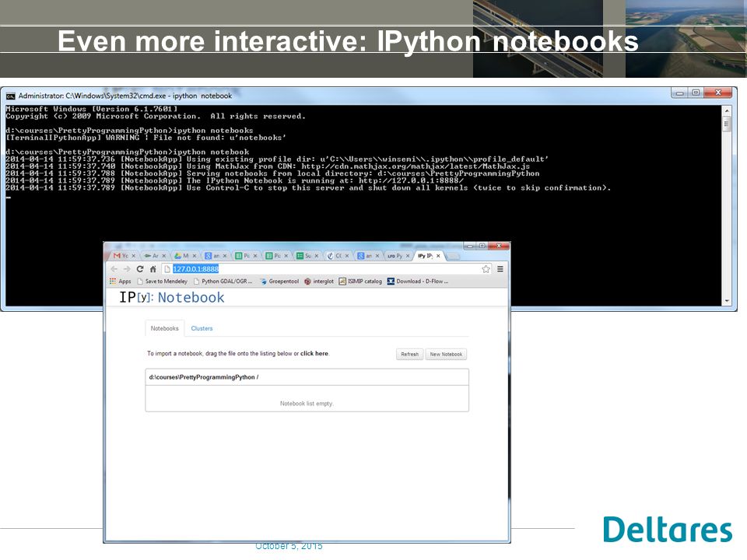Click the IP[y]: Notebook logo
Viewport: 747px width, 560px height.
pos(171,298)
